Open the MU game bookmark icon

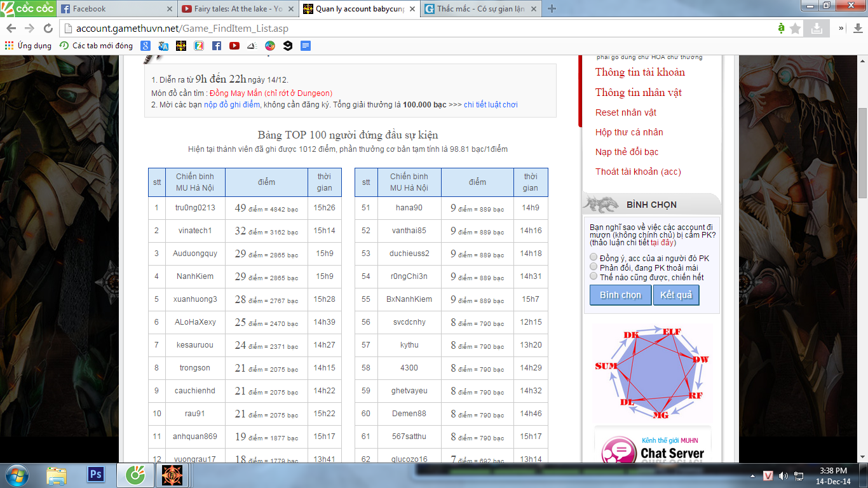pos(181,46)
